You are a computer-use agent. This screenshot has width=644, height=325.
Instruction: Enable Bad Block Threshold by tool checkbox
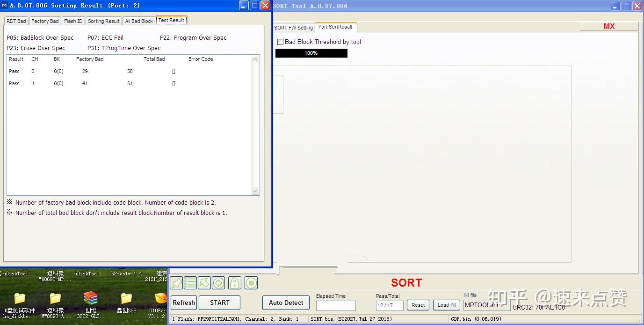[280, 42]
